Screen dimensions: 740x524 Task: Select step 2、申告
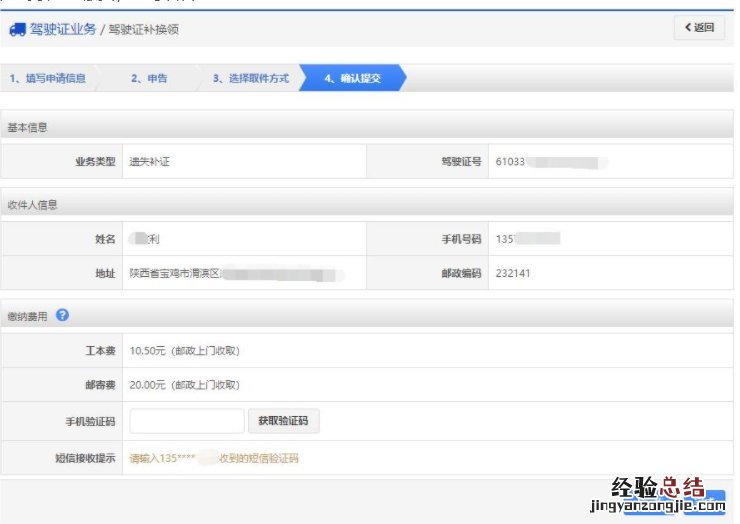coord(149,78)
